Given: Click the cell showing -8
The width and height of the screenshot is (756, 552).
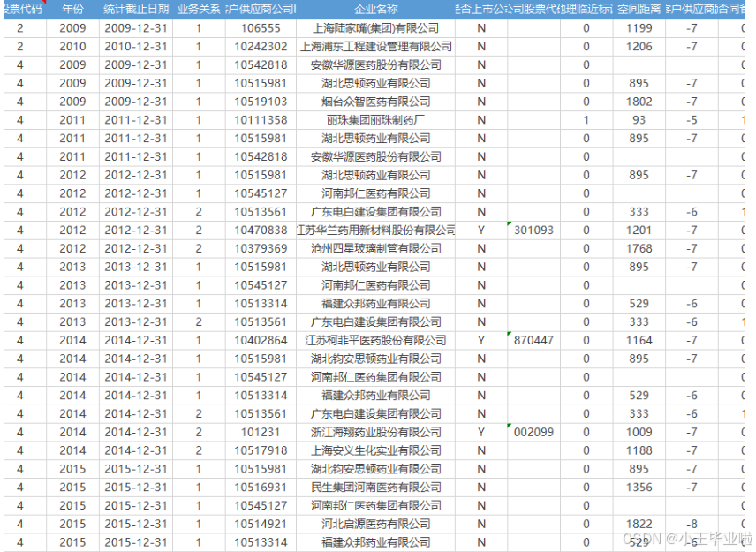Looking at the screenshot, I should click(692, 524).
